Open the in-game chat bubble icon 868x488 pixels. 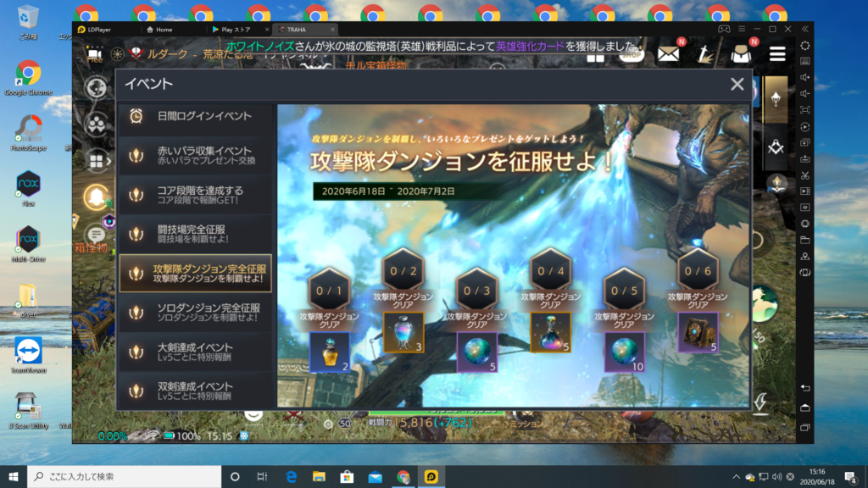tap(96, 235)
